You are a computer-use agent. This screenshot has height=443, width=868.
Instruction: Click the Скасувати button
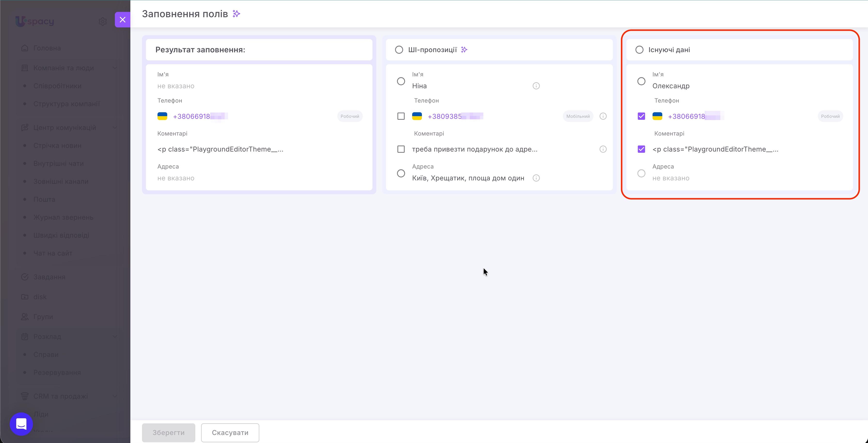click(230, 433)
